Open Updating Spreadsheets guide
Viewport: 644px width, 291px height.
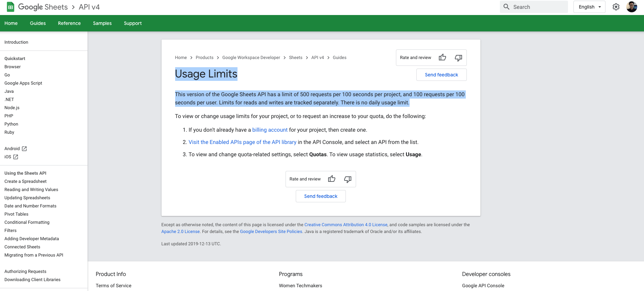point(27,198)
